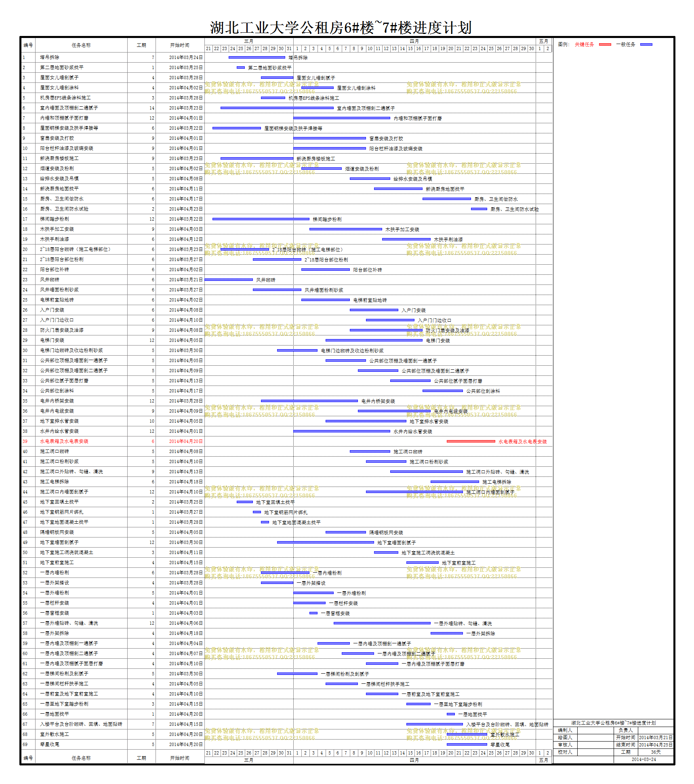Image resolution: width=694 pixels, height=784 pixels.
Task: Select the Gantt bar for 梯间踏步粉刷
Action: (261, 219)
